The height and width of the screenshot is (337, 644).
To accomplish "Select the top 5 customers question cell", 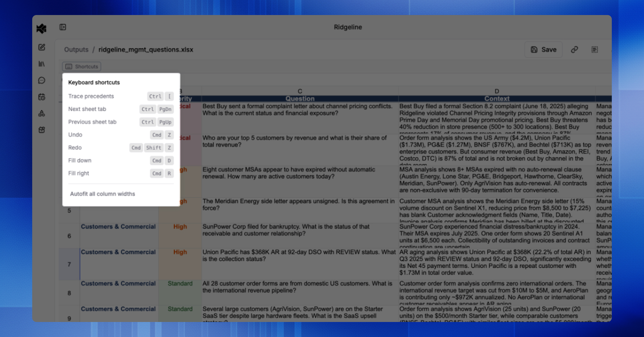I will 300,150.
